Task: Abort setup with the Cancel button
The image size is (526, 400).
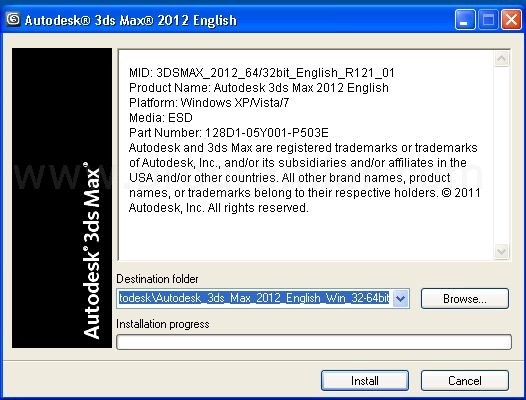Action: 465,381
